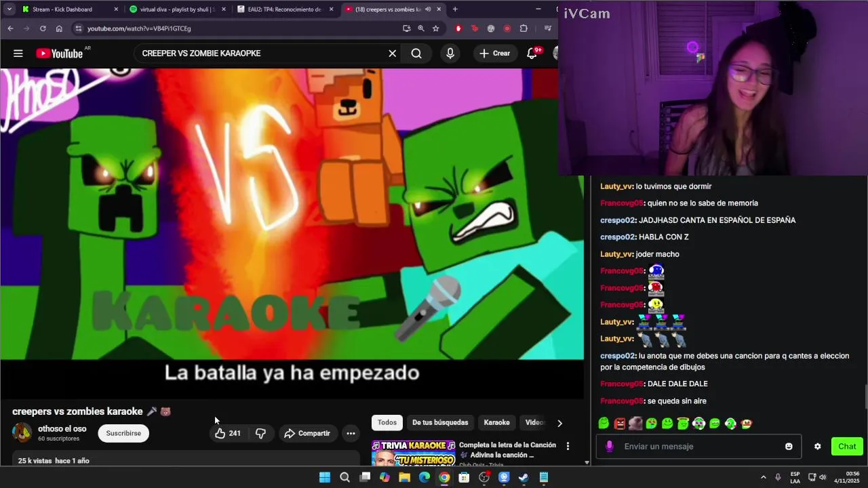Click the purple mic icon in chat input

(610, 446)
